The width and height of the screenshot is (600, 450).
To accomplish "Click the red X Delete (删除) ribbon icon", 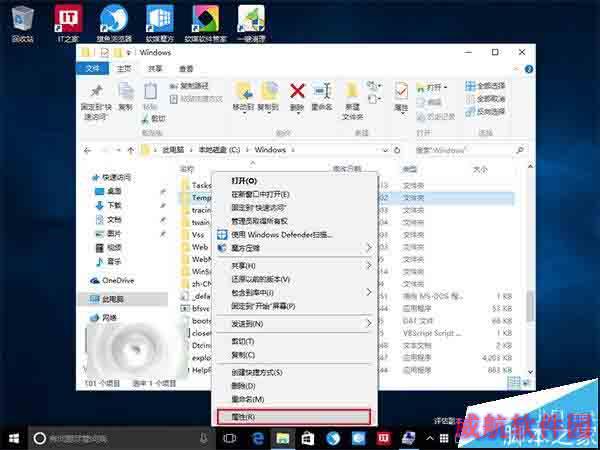I will [x=297, y=91].
